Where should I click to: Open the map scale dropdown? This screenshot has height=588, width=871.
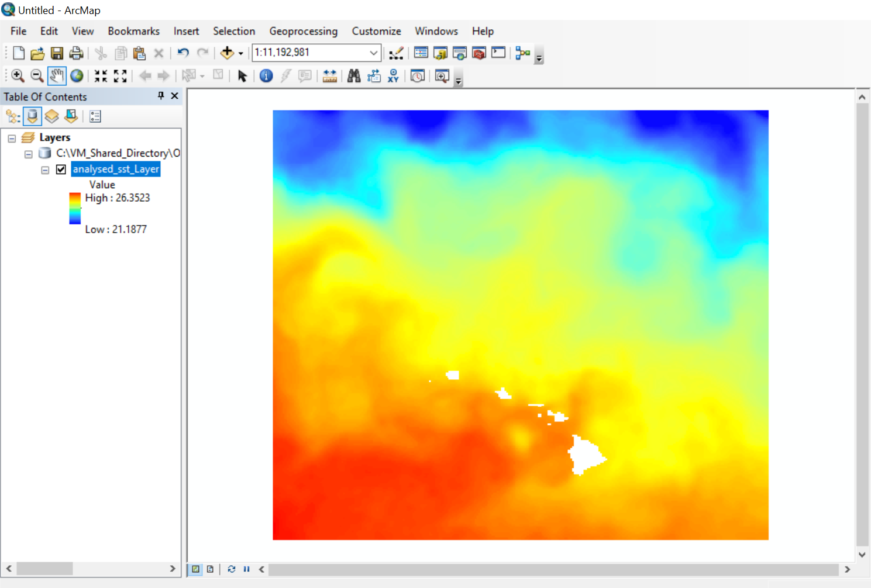pos(373,53)
